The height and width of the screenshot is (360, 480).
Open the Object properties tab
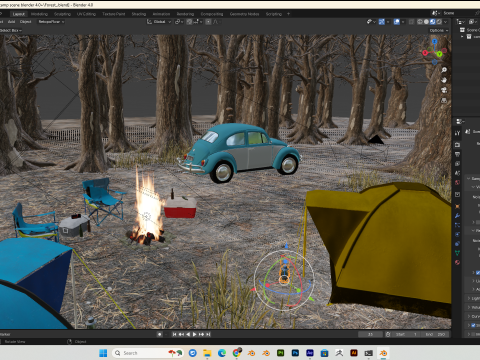pyautogui.click(x=457, y=206)
